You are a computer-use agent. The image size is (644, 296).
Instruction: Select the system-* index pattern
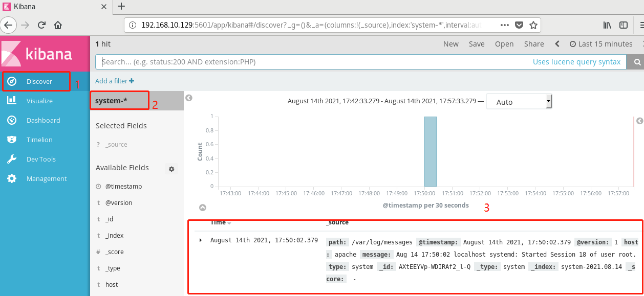[x=111, y=101]
